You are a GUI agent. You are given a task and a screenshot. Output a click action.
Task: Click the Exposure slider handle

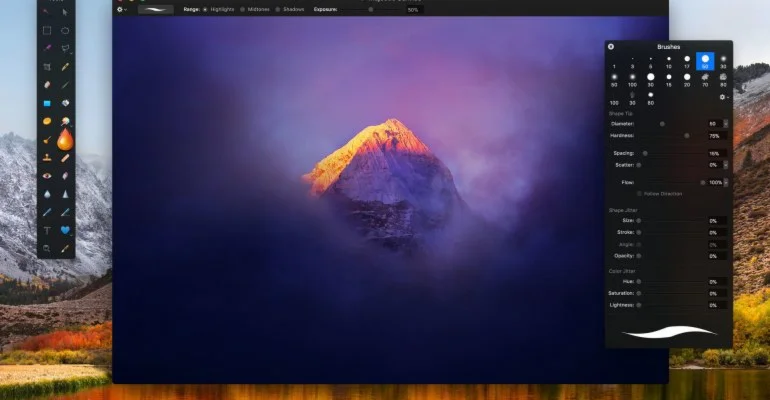tap(371, 9)
